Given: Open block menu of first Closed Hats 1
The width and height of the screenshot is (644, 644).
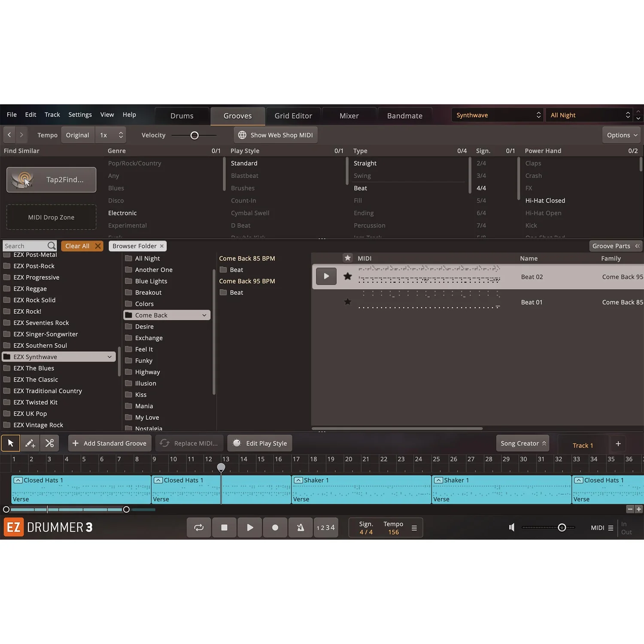Looking at the screenshot, I should coord(18,480).
